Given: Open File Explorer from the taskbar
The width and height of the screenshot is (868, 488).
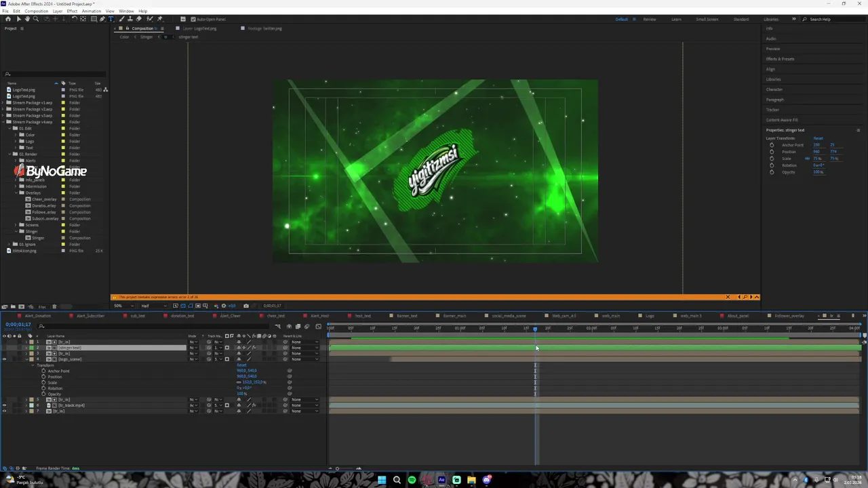Looking at the screenshot, I should [471, 480].
